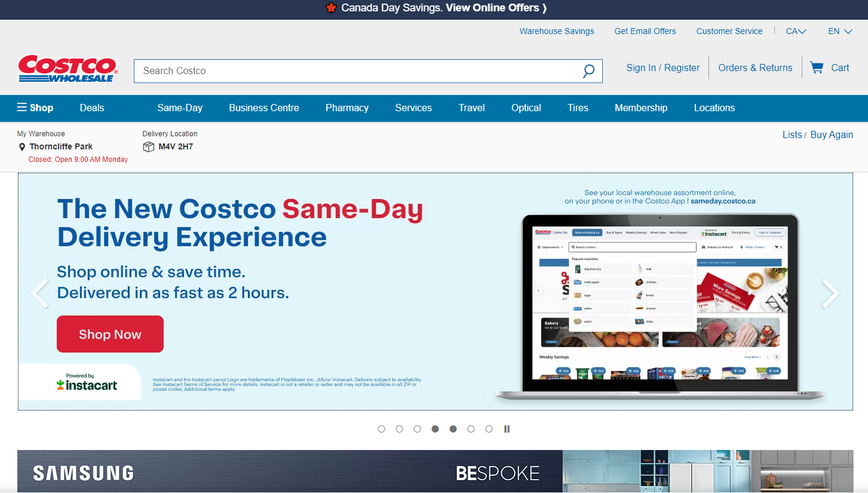868x493 pixels.
Task: Click the red Shop Now button
Action: [x=110, y=334]
